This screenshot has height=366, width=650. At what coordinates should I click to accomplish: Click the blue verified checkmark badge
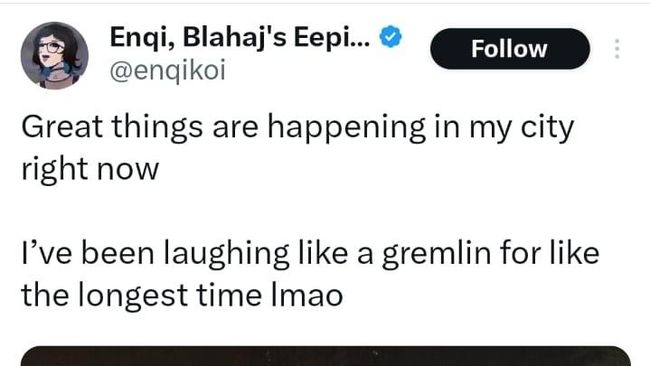point(390,36)
